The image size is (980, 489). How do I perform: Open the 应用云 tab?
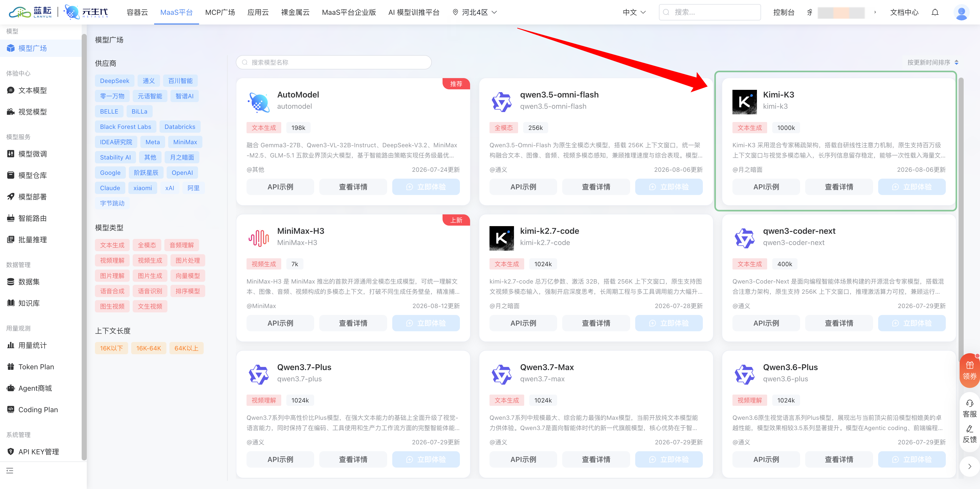(258, 12)
